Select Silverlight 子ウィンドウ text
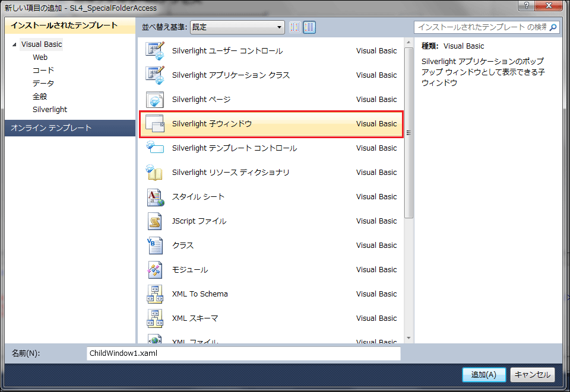Image resolution: width=570 pixels, height=392 pixels. pyautogui.click(x=212, y=124)
